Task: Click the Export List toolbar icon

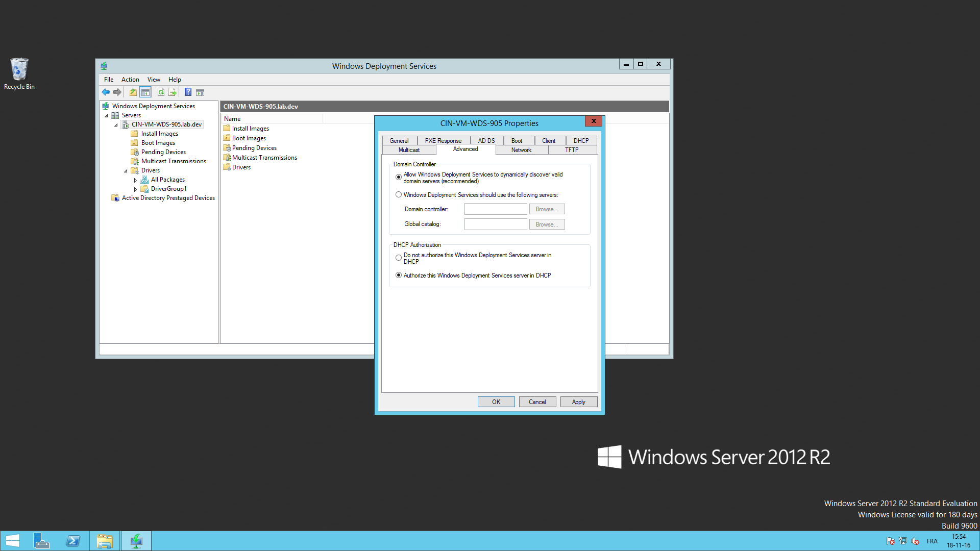Action: [173, 92]
